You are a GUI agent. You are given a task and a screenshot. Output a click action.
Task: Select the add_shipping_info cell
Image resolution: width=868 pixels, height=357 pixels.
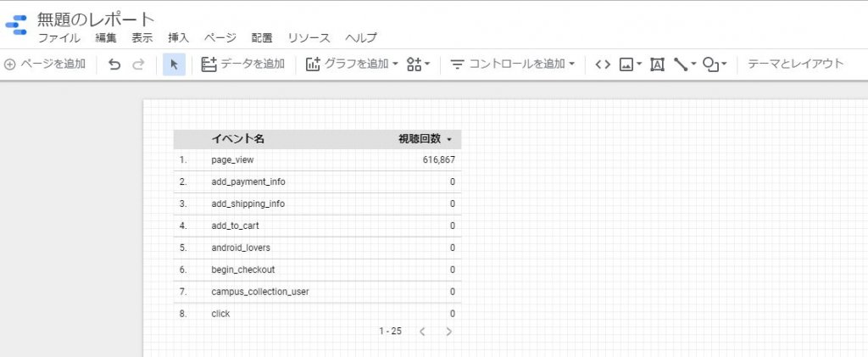click(x=248, y=204)
